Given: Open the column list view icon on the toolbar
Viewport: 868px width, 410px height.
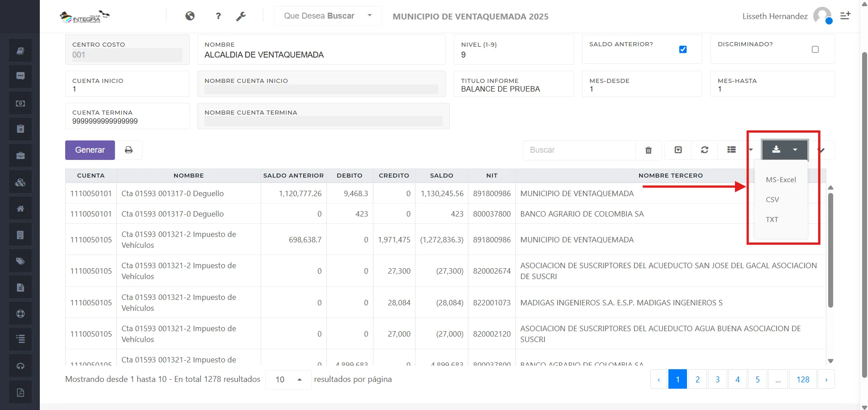Looking at the screenshot, I should [x=731, y=150].
